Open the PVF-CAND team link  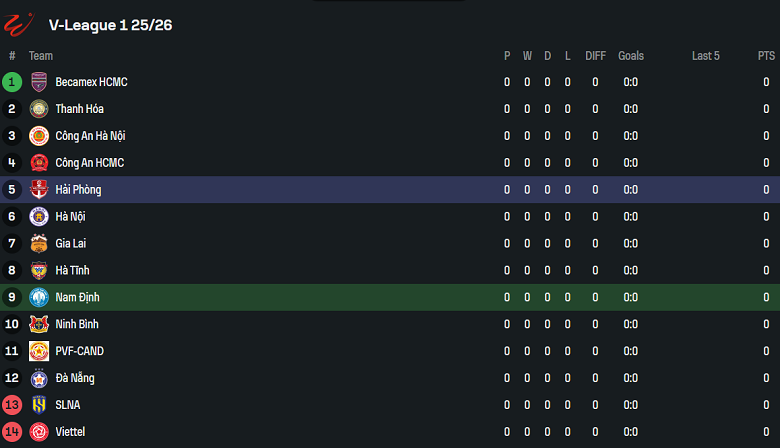[x=79, y=351]
